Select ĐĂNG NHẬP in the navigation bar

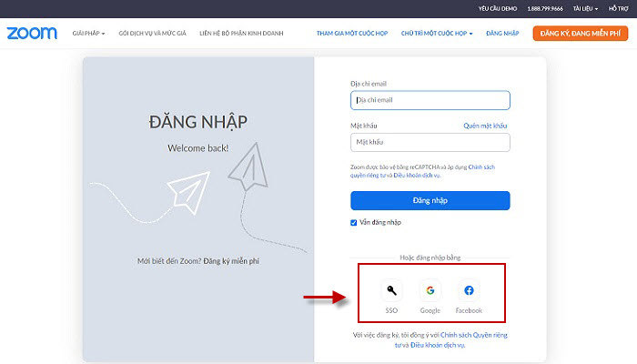pyautogui.click(x=502, y=34)
